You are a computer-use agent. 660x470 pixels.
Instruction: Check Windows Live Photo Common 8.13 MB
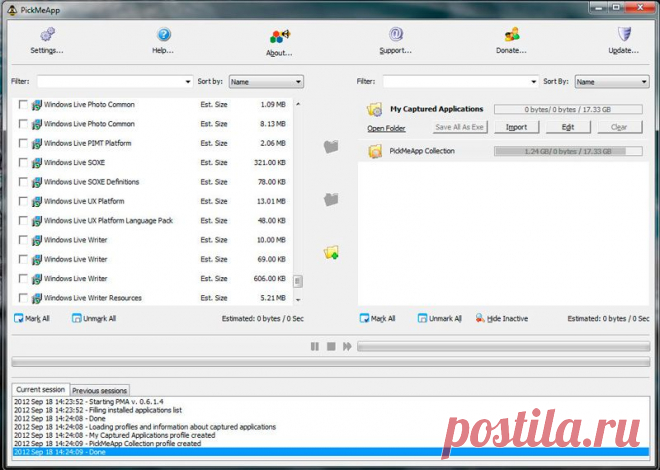(23, 124)
